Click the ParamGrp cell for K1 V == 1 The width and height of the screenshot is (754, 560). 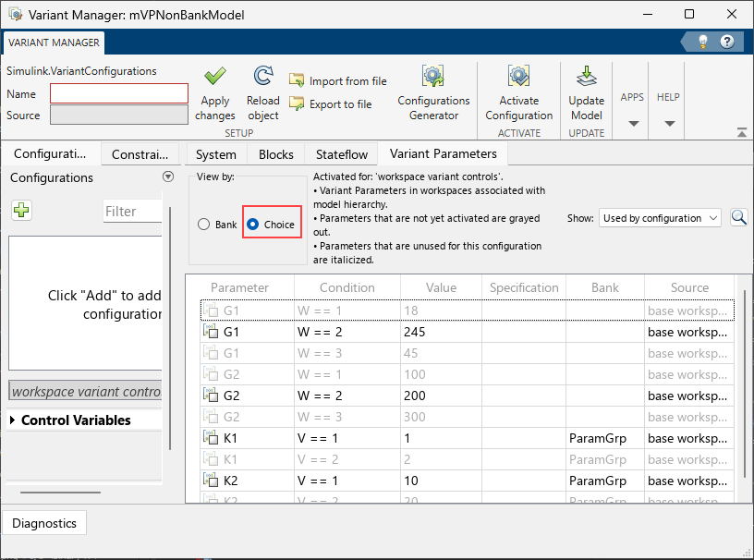pyautogui.click(x=605, y=438)
